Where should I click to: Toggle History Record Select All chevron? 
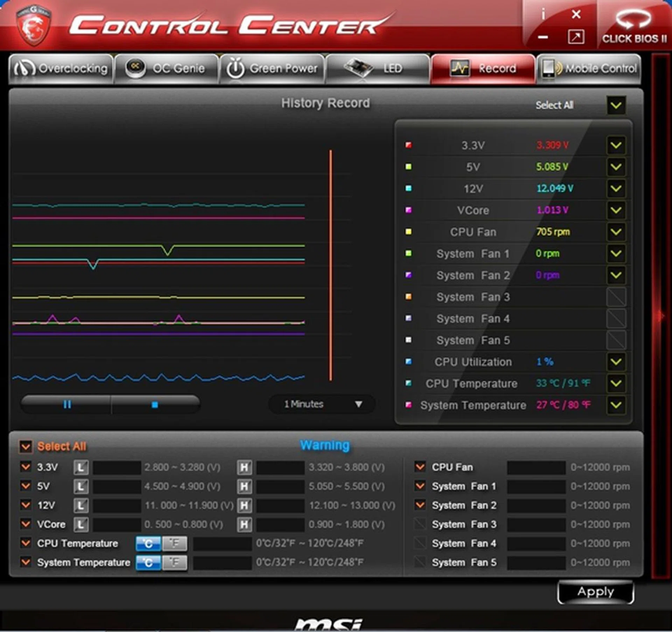[616, 105]
